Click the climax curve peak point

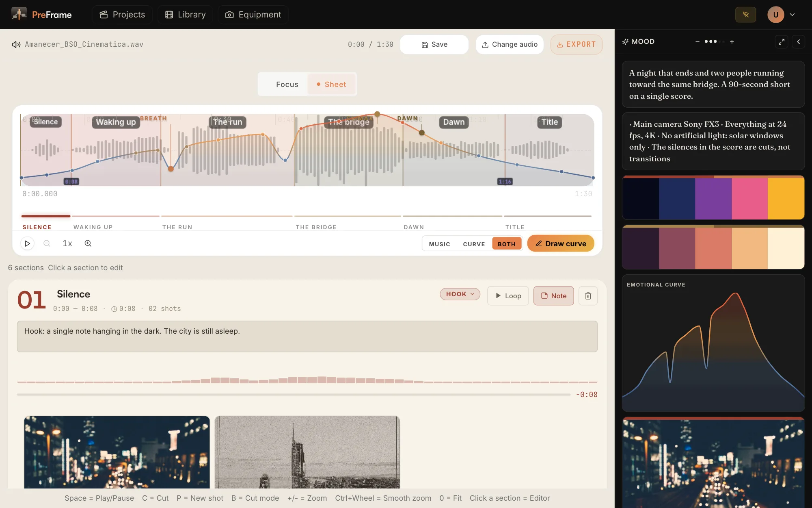377,114
